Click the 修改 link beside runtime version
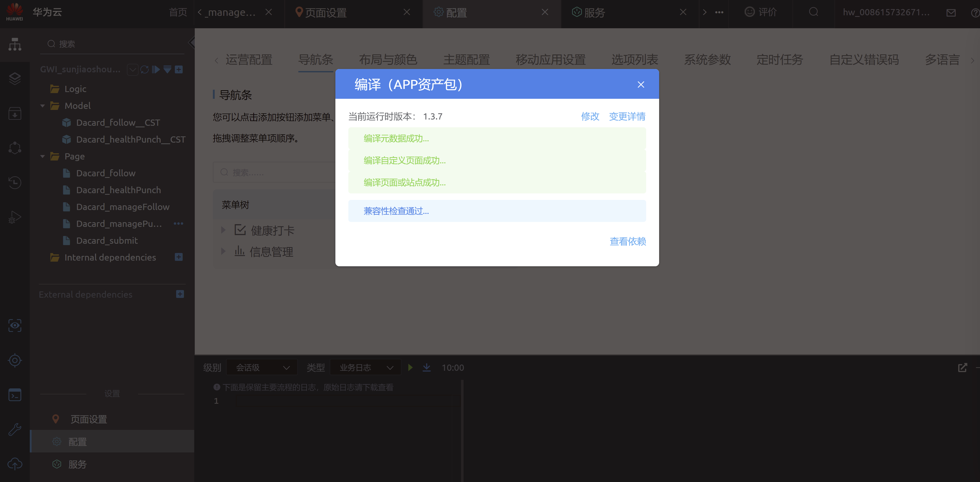The width and height of the screenshot is (980, 482). (x=590, y=116)
